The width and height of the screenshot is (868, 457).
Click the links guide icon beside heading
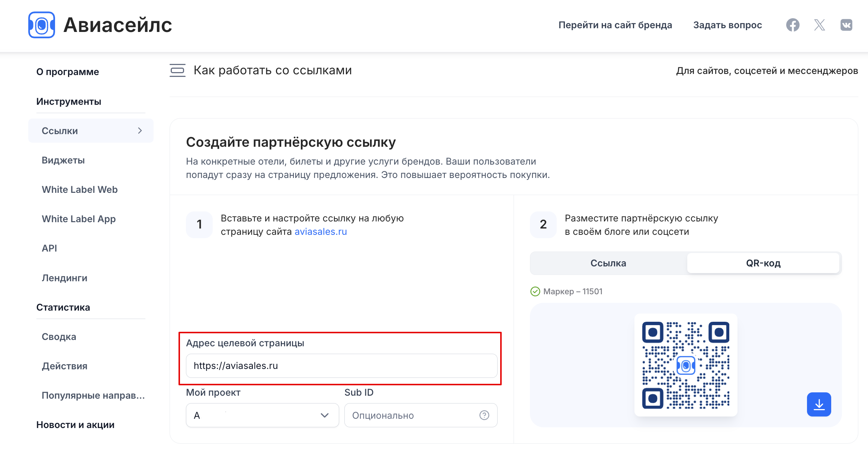click(177, 70)
